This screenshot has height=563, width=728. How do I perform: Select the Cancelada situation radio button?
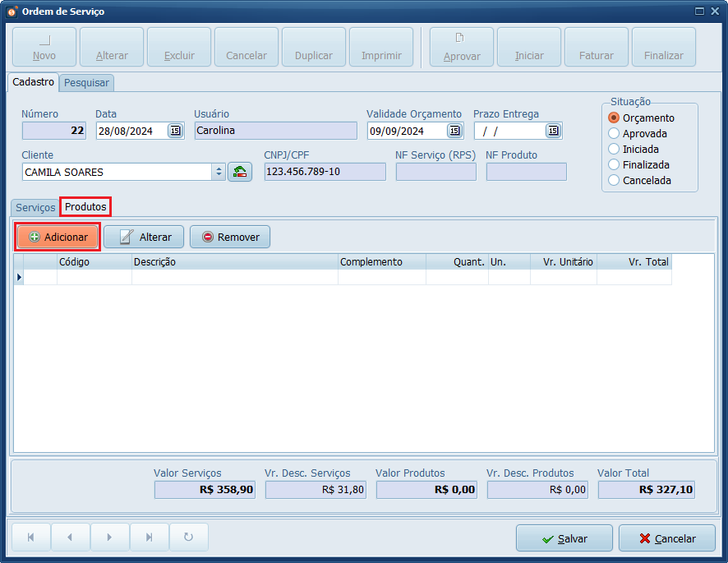614,180
